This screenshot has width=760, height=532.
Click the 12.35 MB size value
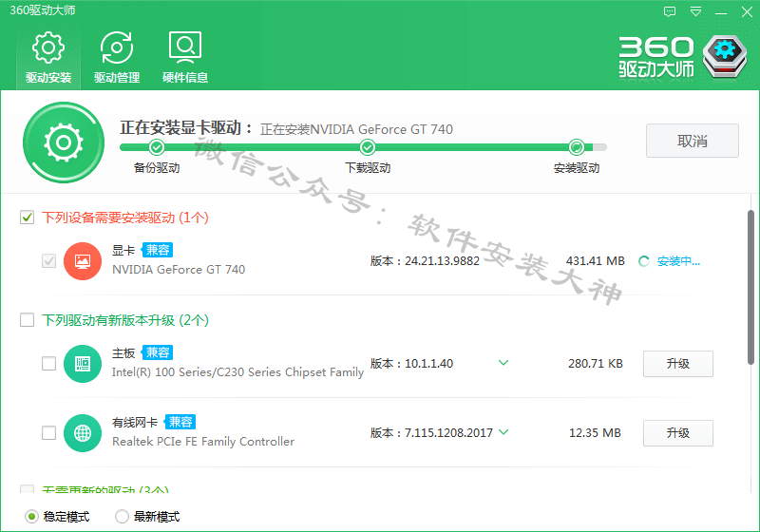click(595, 433)
